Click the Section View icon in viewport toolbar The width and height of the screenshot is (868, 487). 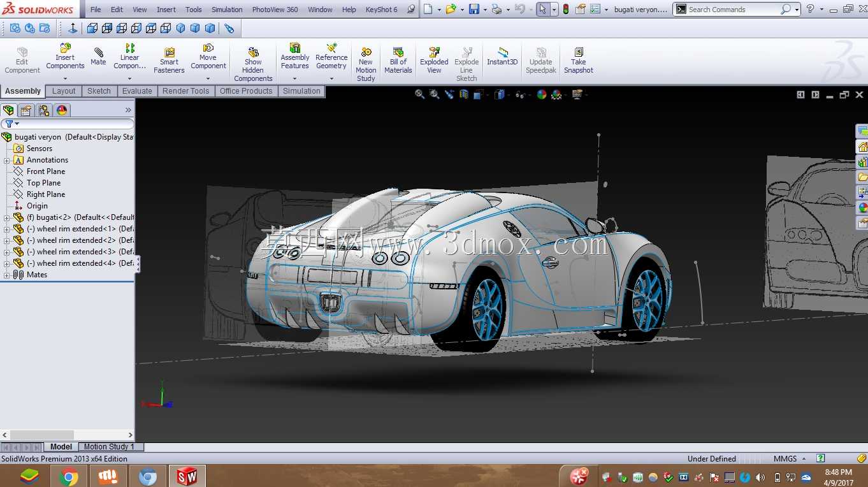[464, 94]
